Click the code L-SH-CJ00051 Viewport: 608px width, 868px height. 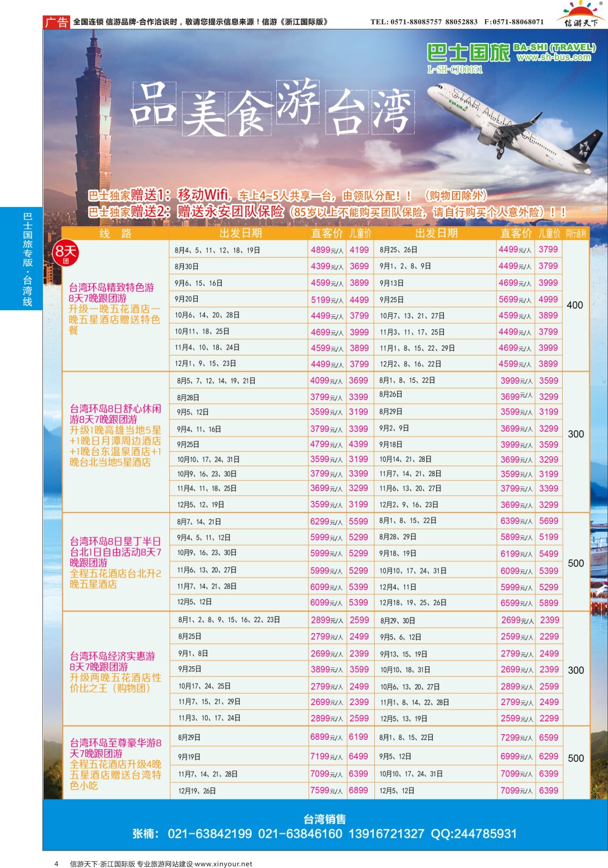click(x=455, y=70)
